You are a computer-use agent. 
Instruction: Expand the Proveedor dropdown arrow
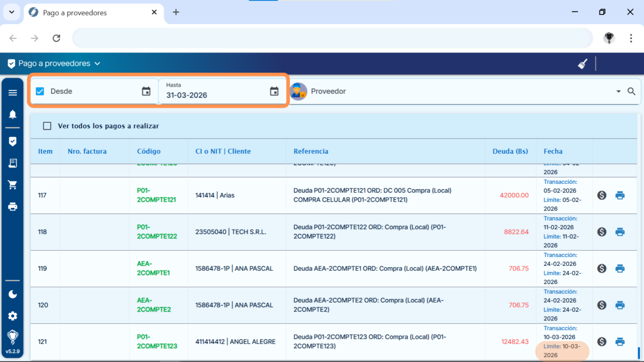pyautogui.click(x=618, y=92)
